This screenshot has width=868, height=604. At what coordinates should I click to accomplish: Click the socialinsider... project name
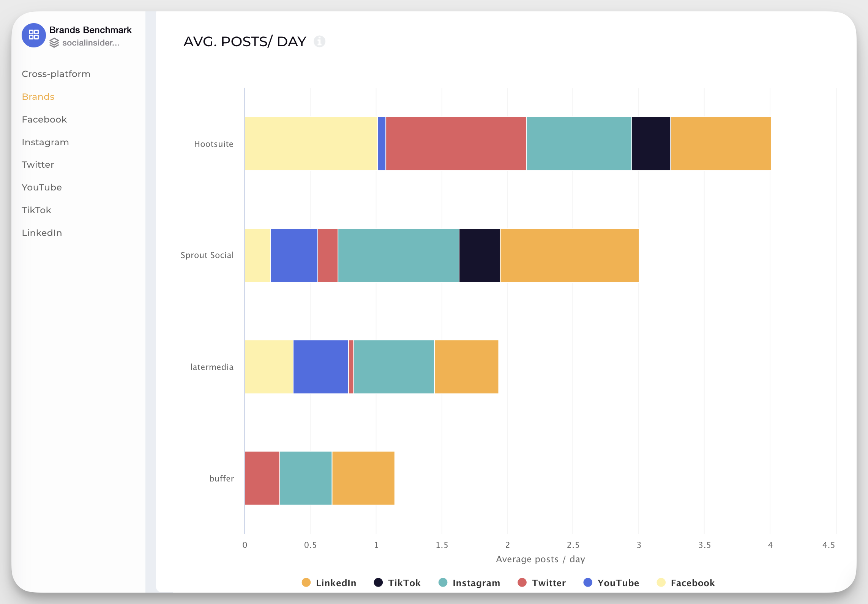pyautogui.click(x=91, y=43)
